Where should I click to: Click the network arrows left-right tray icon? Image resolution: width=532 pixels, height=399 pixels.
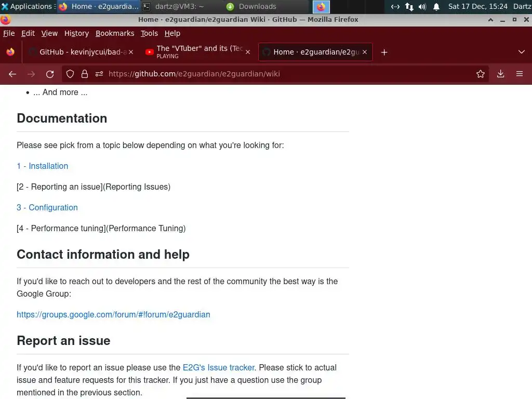tap(395, 7)
